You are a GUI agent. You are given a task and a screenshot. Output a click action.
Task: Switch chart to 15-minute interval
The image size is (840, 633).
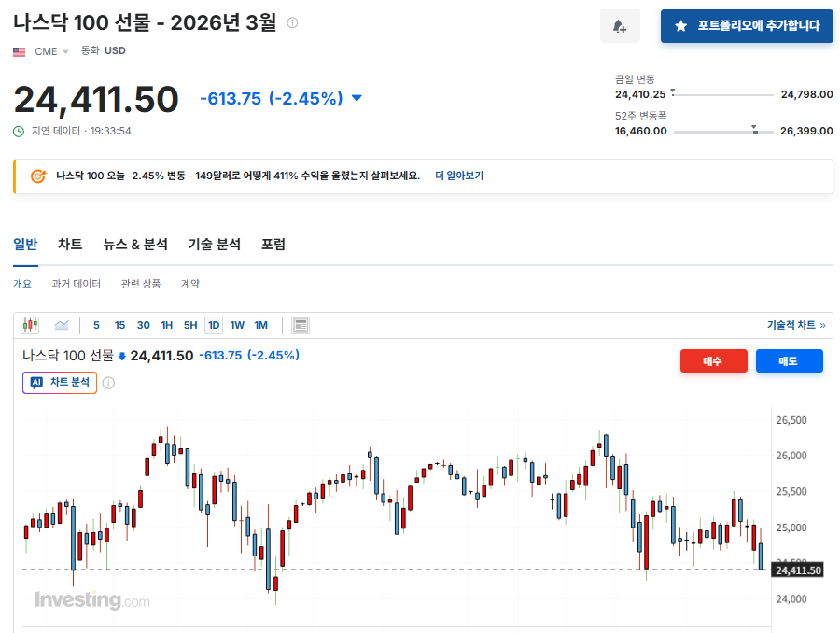(x=119, y=325)
